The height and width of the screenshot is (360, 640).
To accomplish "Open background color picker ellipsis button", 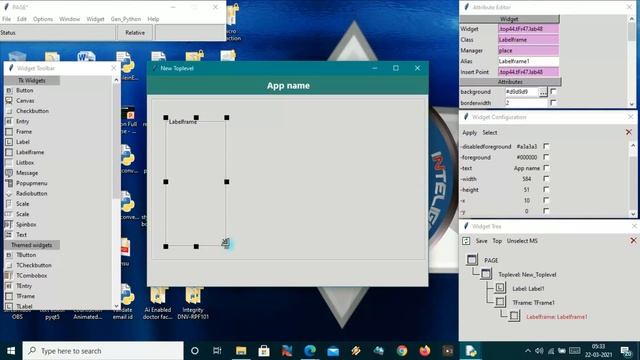I will (x=542, y=92).
